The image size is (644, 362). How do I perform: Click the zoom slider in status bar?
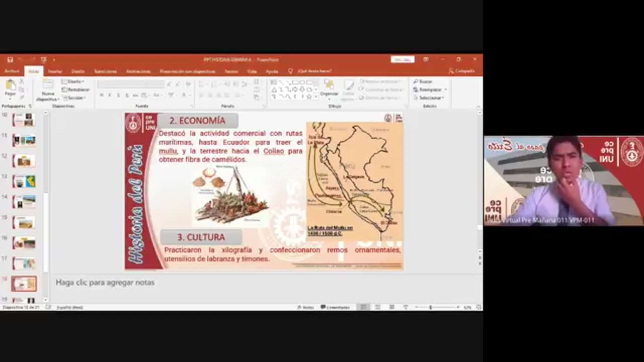click(437, 307)
